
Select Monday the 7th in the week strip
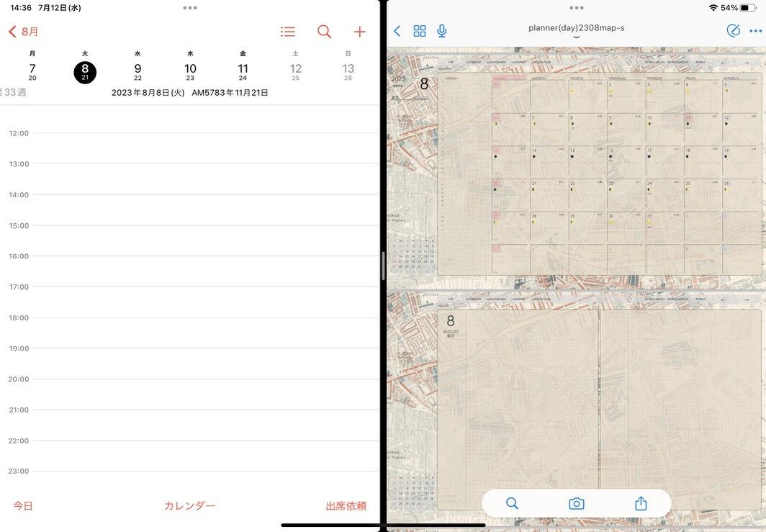pyautogui.click(x=32, y=72)
